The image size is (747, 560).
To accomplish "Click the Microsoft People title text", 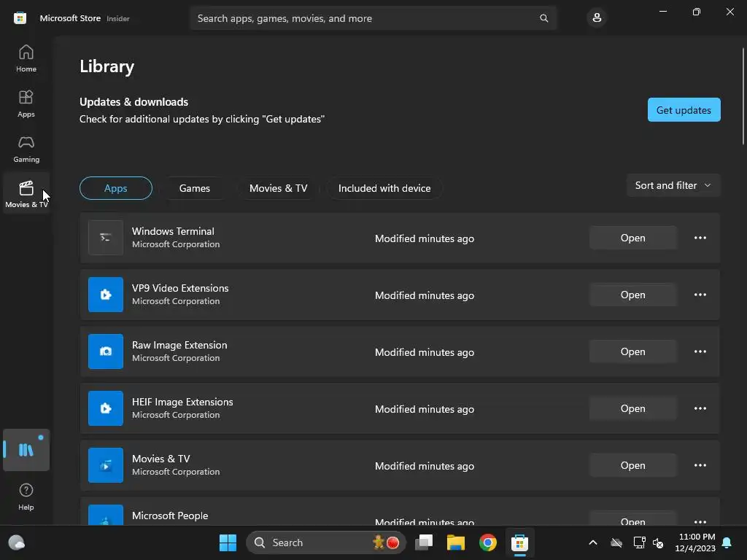I will pyautogui.click(x=170, y=516).
